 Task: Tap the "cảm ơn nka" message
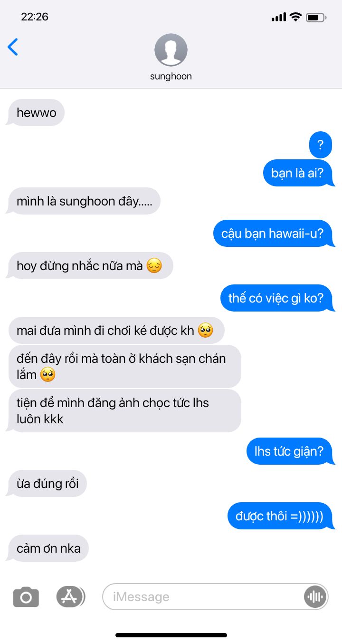click(48, 548)
